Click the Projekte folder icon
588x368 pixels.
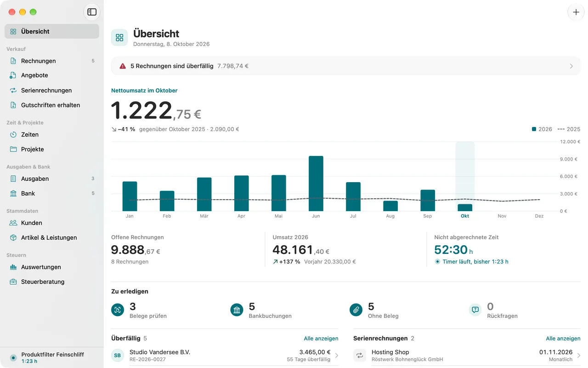point(13,149)
